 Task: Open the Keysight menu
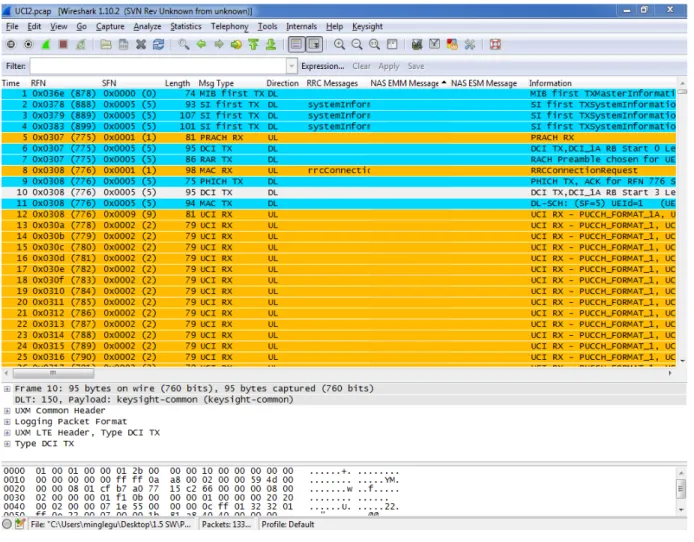pyautogui.click(x=367, y=27)
